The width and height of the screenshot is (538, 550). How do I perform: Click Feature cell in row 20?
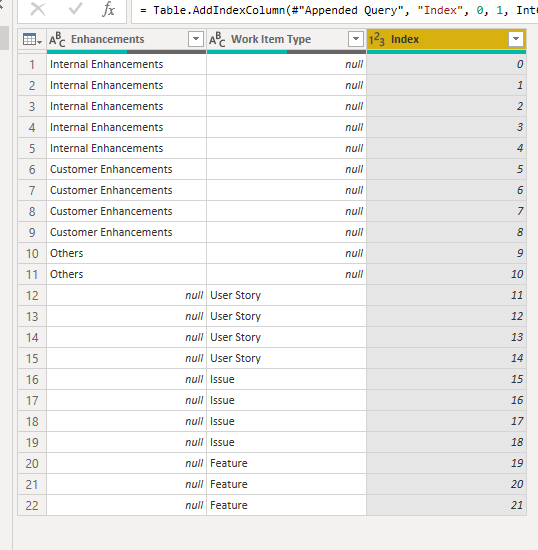[287, 463]
